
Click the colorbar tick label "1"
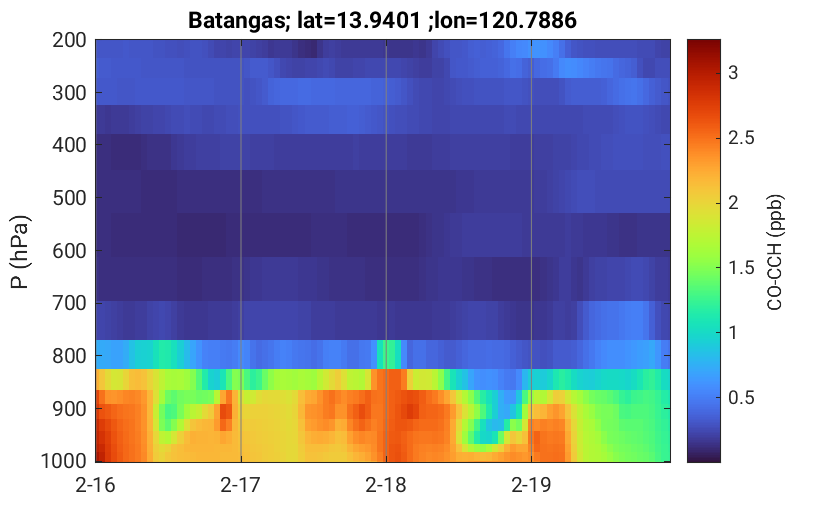[x=733, y=332]
